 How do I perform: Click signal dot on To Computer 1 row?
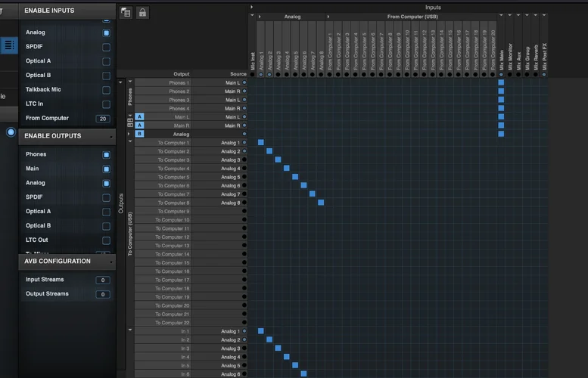click(244, 142)
